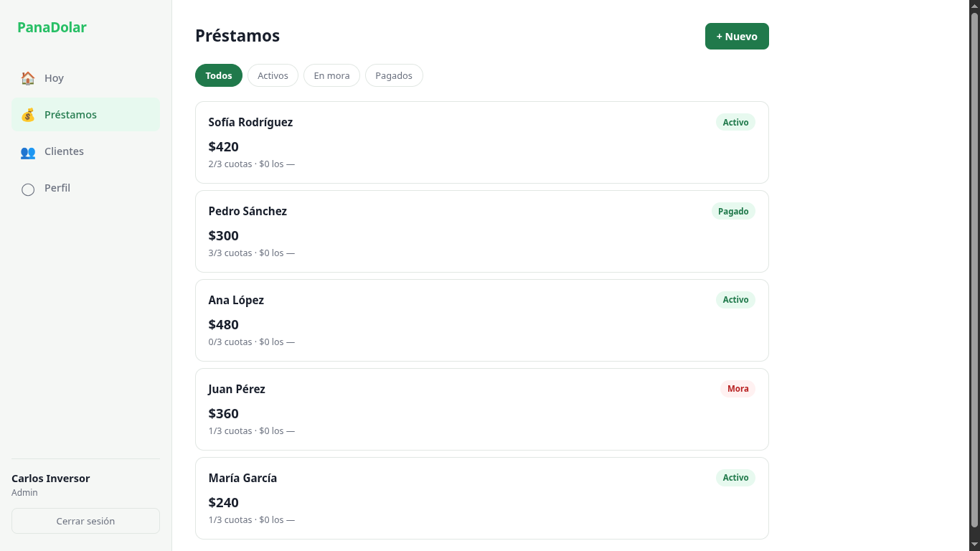
Task: Open Ana López's $480 loan
Action: 481,320
